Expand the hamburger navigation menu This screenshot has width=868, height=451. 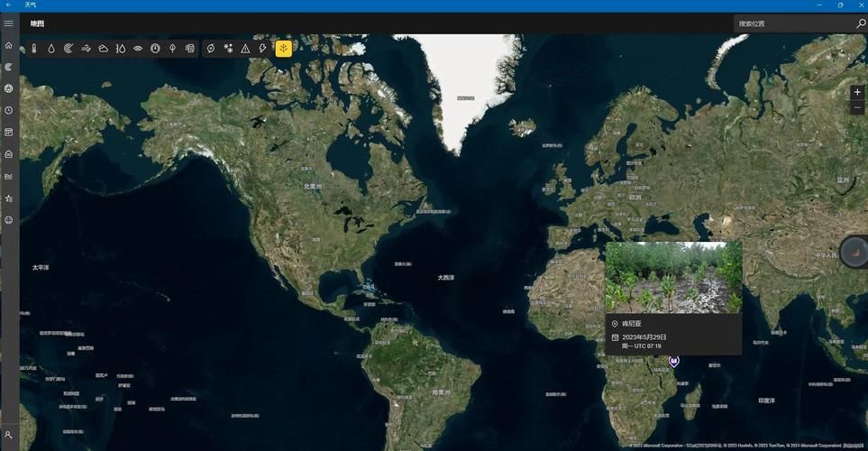9,23
